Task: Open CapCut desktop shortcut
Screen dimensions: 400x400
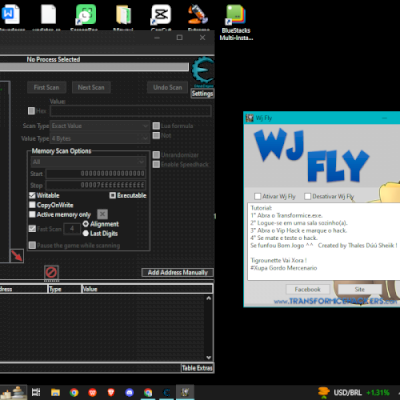Action: [x=161, y=17]
